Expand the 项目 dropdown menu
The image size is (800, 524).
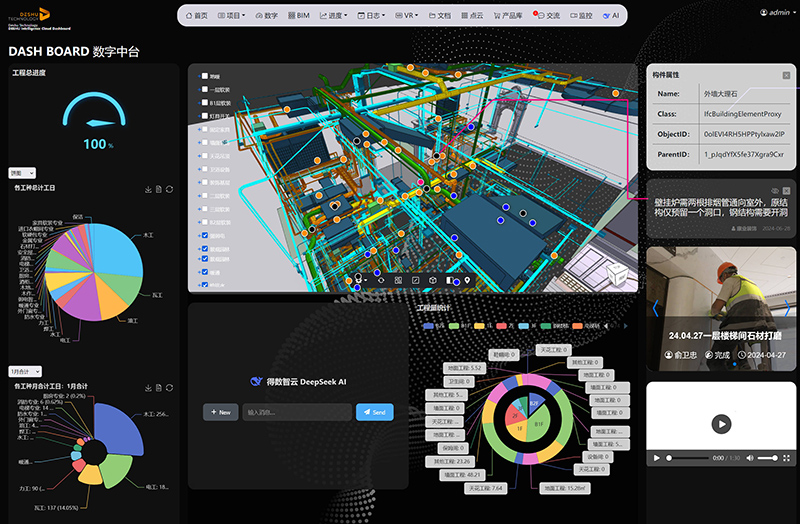tap(232, 16)
